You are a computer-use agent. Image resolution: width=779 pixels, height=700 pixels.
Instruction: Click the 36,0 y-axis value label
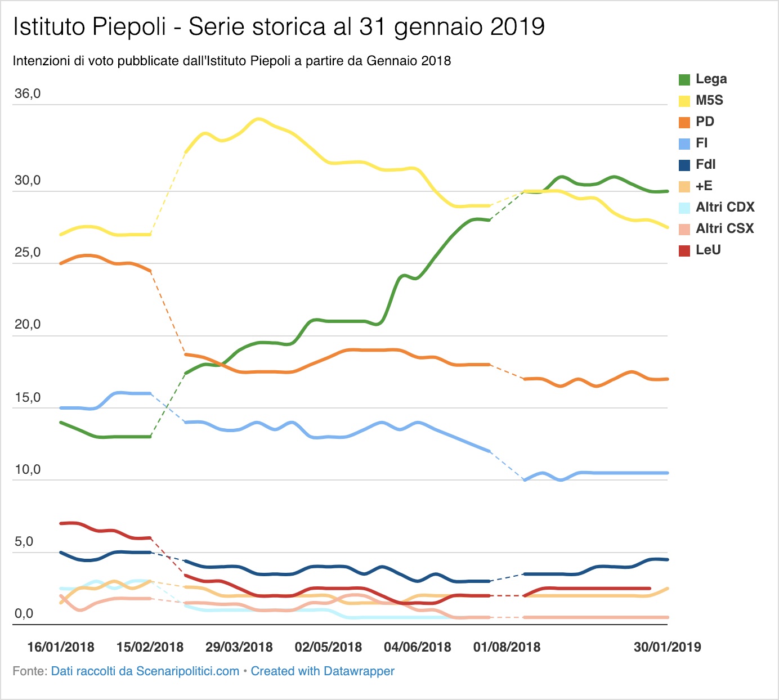coord(28,93)
